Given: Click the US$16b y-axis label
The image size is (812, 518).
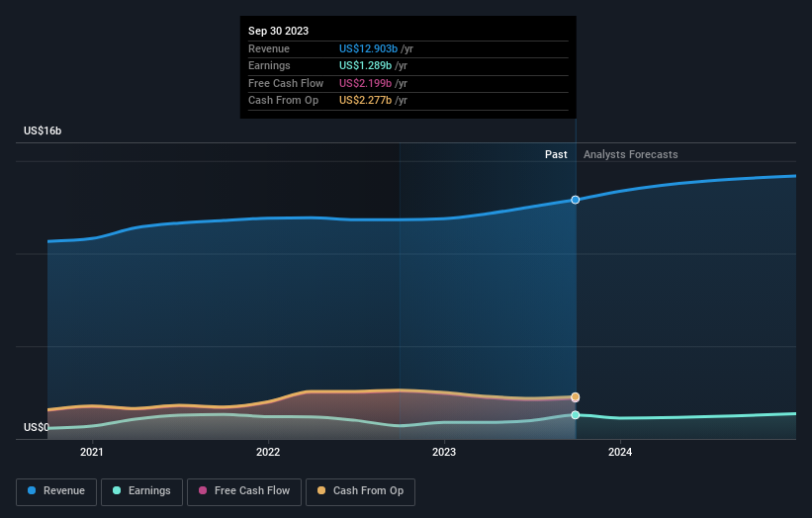Looking at the screenshot, I should pyautogui.click(x=44, y=131).
